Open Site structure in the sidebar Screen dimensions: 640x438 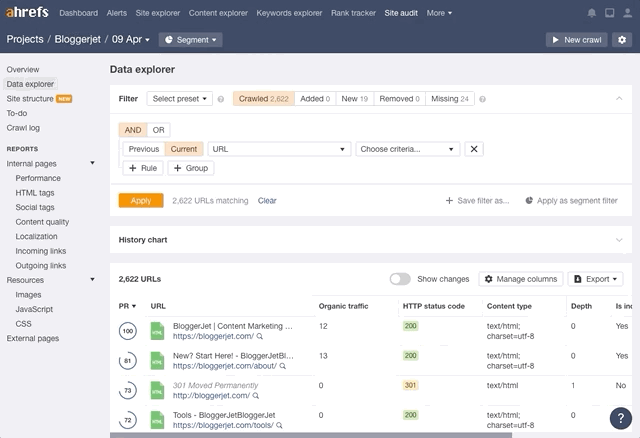(30, 99)
